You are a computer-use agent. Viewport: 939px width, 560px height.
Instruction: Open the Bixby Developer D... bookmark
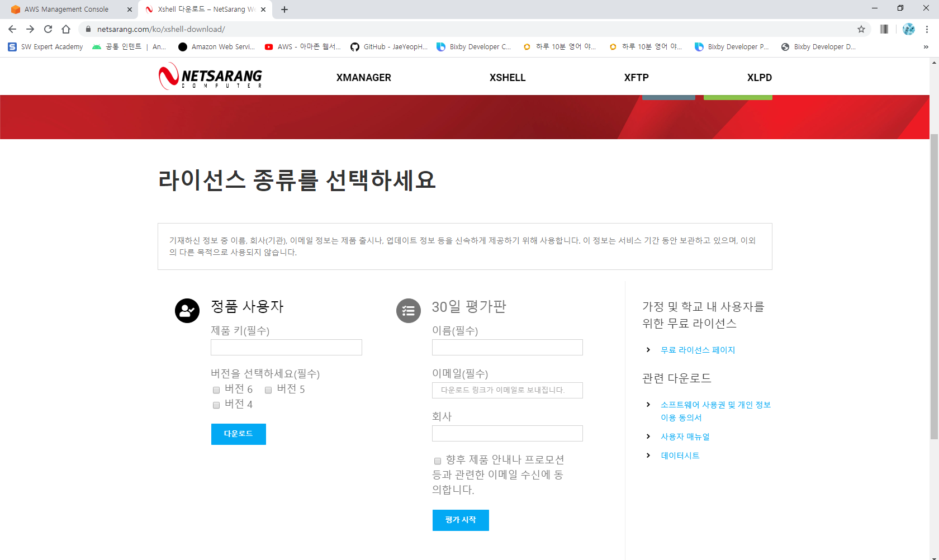tap(818, 47)
